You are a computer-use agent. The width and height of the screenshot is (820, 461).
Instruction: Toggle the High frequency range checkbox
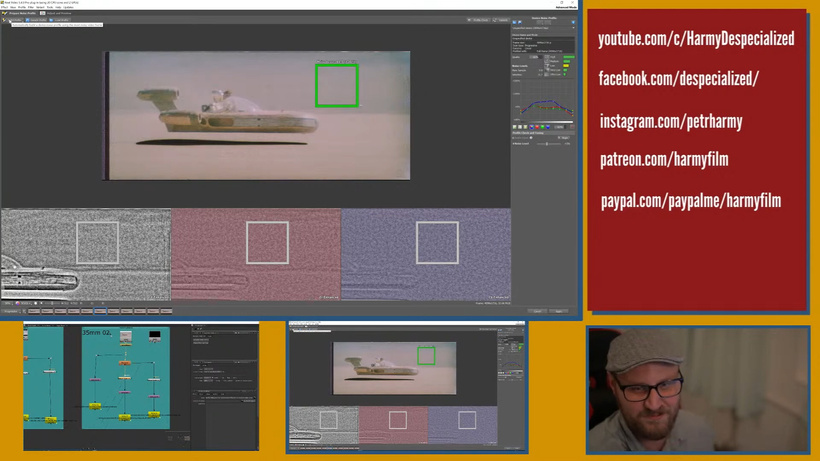[x=548, y=58]
